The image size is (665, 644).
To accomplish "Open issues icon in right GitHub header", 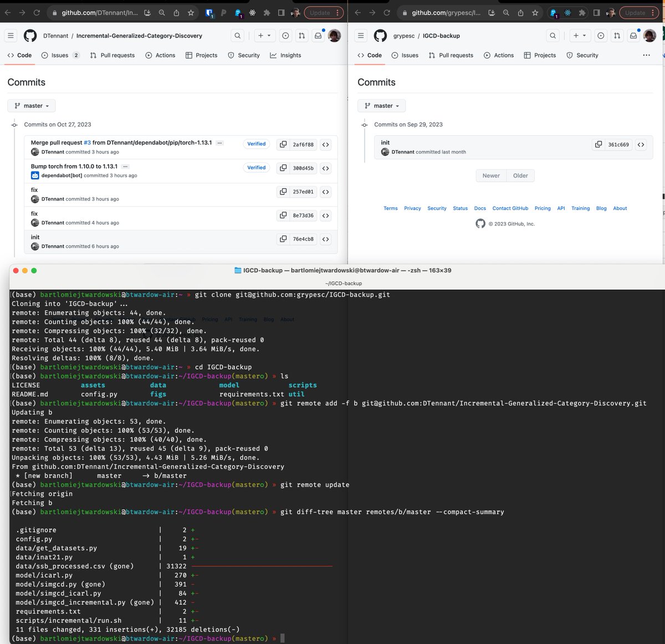I will pos(601,35).
